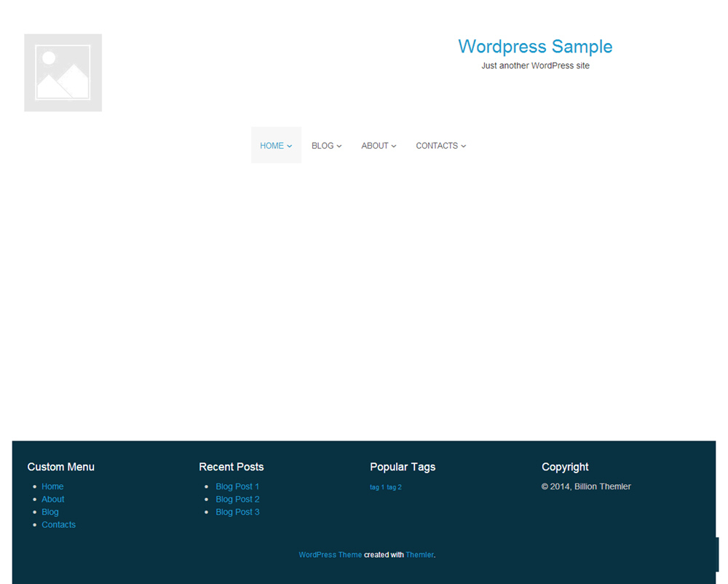Follow the Themler footer link
The width and height of the screenshot is (728, 584).
(x=419, y=555)
